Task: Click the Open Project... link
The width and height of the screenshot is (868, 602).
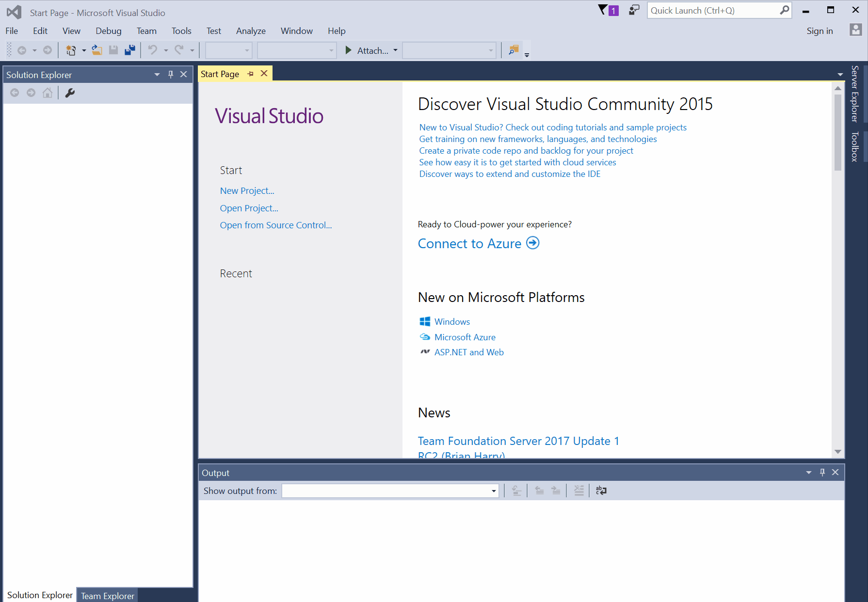Action: (x=249, y=208)
